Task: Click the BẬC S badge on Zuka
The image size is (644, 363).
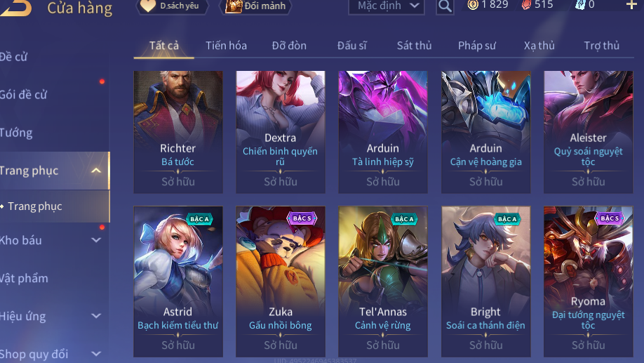Action: pos(302,218)
